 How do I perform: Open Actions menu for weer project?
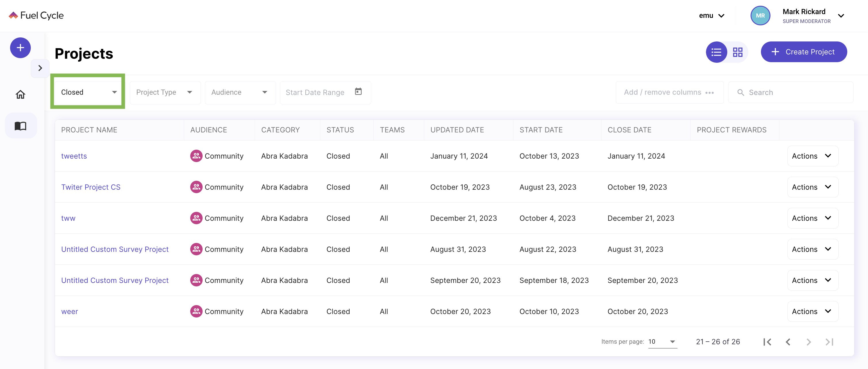[812, 311]
